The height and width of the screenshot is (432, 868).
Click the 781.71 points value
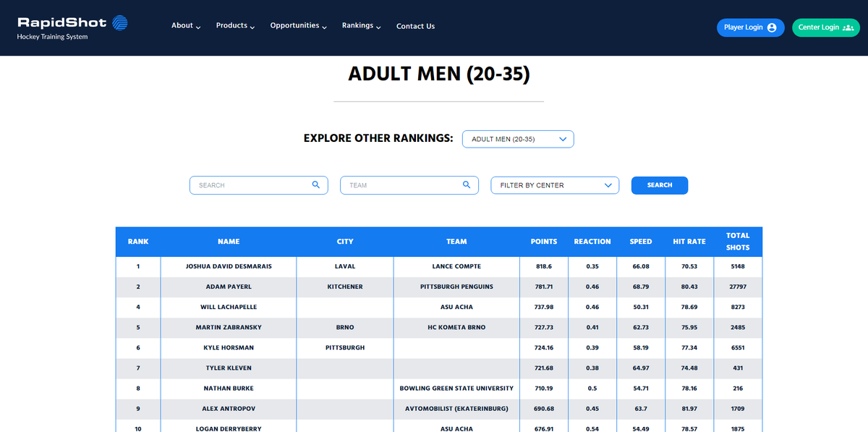[544, 287]
